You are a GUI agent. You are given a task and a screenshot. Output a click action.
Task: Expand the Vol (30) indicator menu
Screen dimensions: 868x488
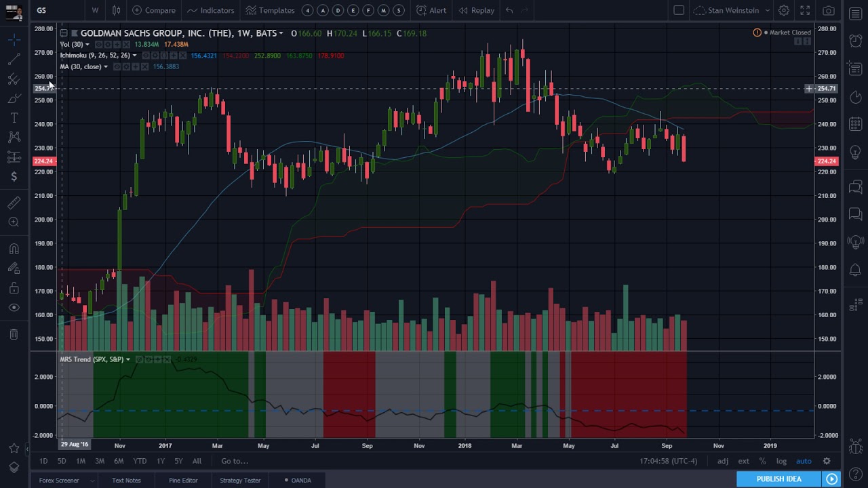(87, 45)
